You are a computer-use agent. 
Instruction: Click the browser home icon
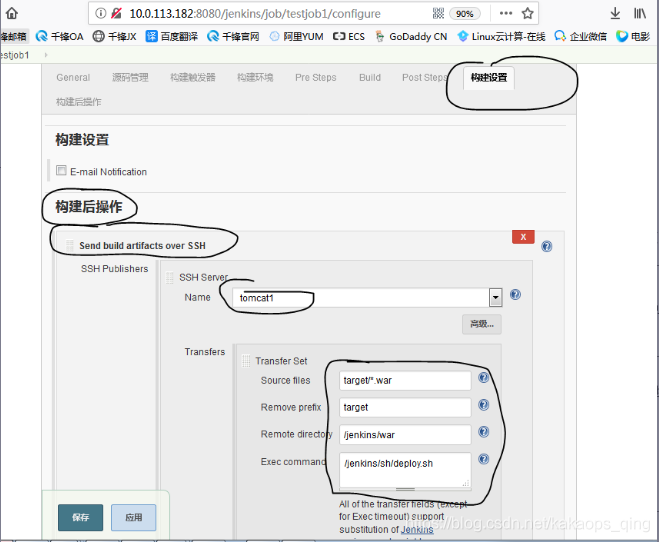tap(12, 14)
